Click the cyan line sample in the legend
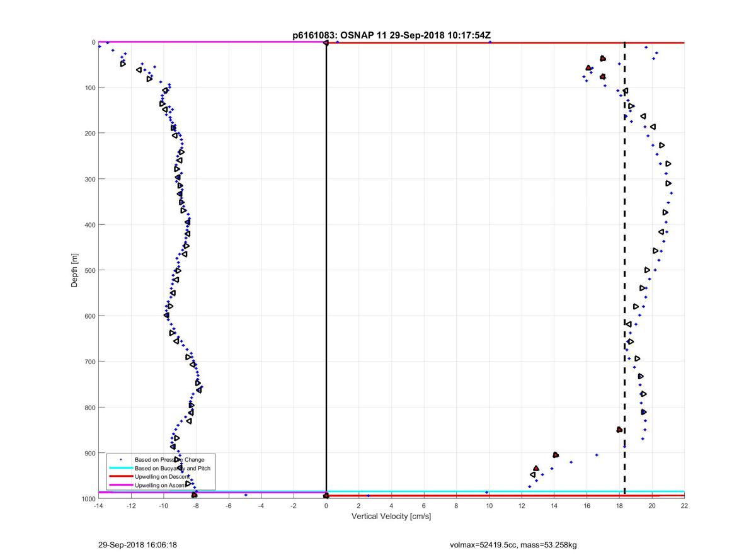The width and height of the screenshot is (756, 560). tap(120, 468)
